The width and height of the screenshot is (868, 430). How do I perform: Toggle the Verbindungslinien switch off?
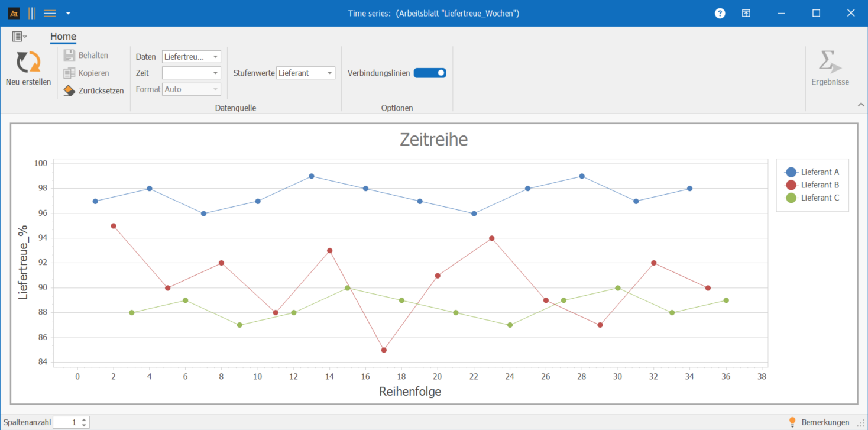pos(430,73)
